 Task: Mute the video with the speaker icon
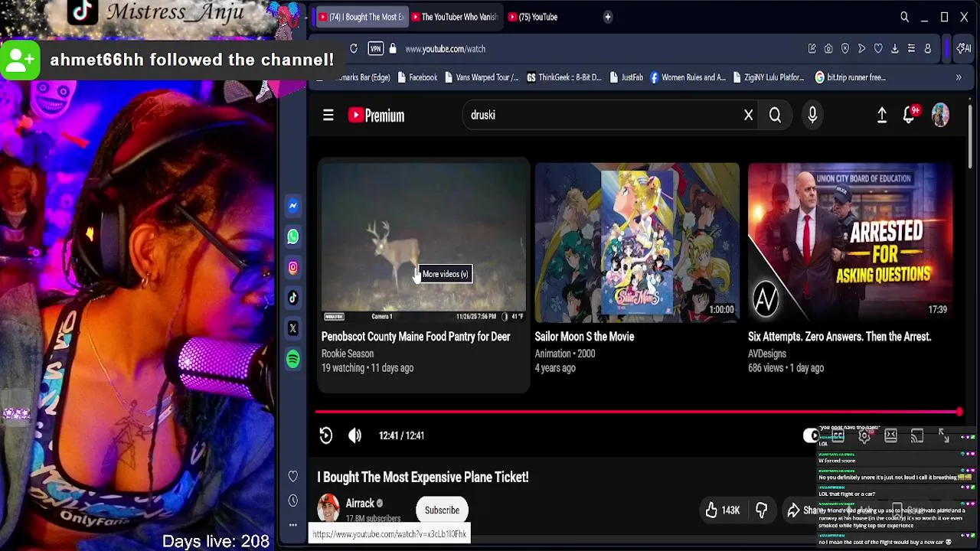click(x=354, y=435)
